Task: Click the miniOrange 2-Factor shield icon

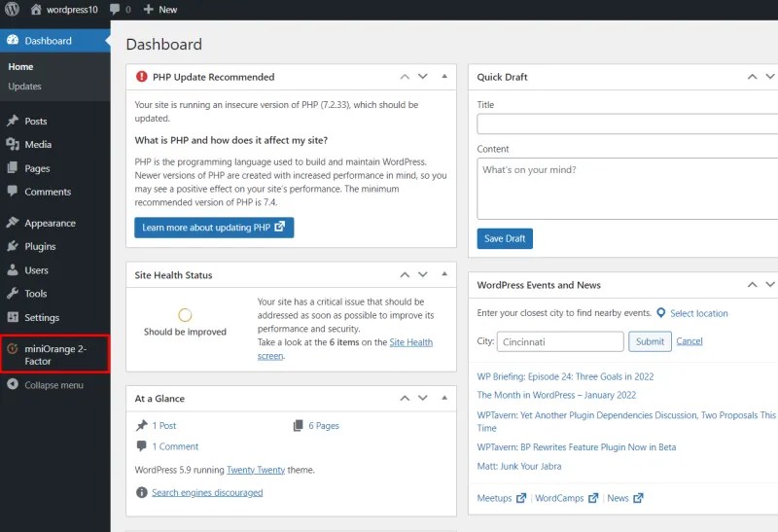Action: click(x=13, y=348)
